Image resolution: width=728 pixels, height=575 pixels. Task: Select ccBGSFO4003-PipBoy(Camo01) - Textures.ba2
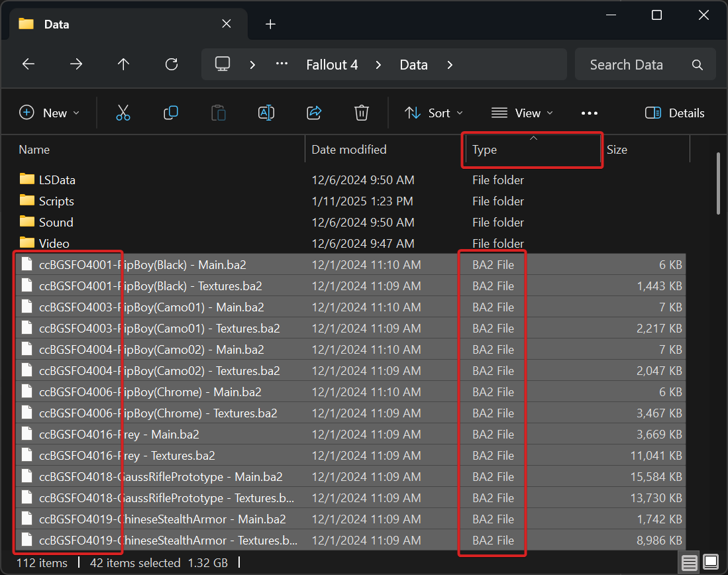[350, 328]
